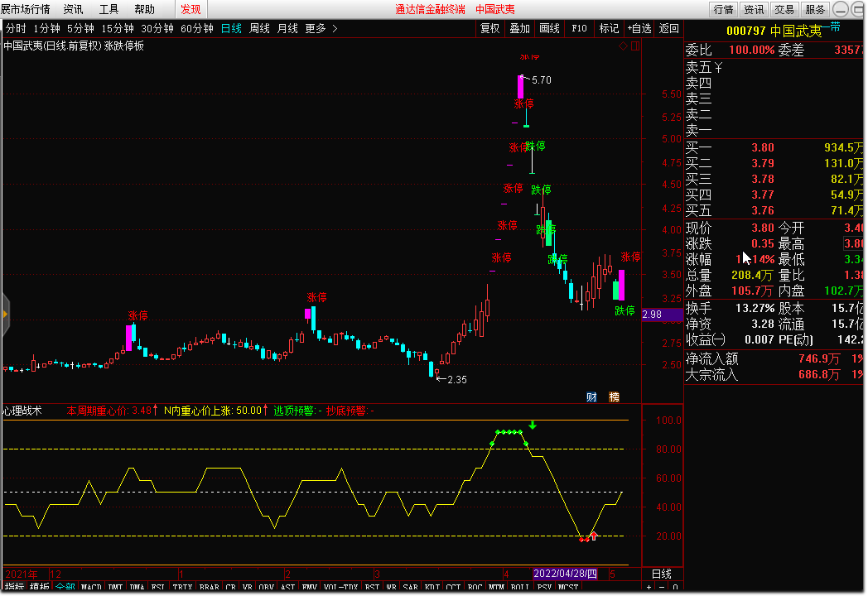Open the 帮助 menu
The height and width of the screenshot is (596, 868).
144,9
